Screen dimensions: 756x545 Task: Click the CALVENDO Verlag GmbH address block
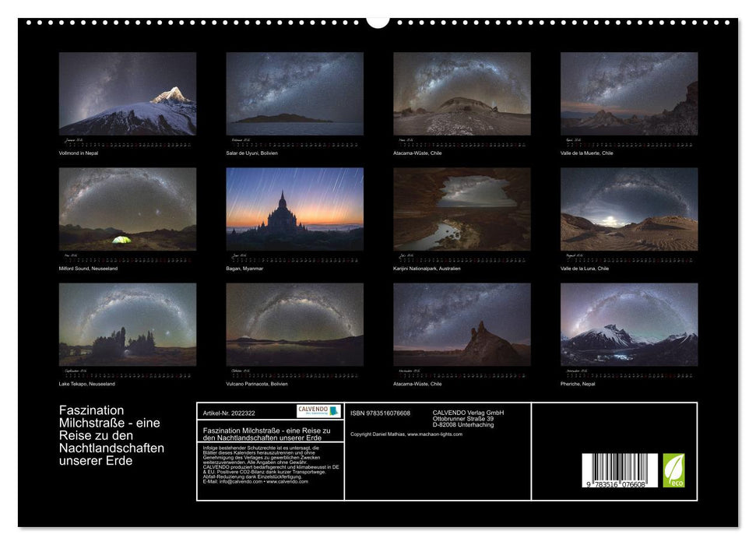click(468, 418)
